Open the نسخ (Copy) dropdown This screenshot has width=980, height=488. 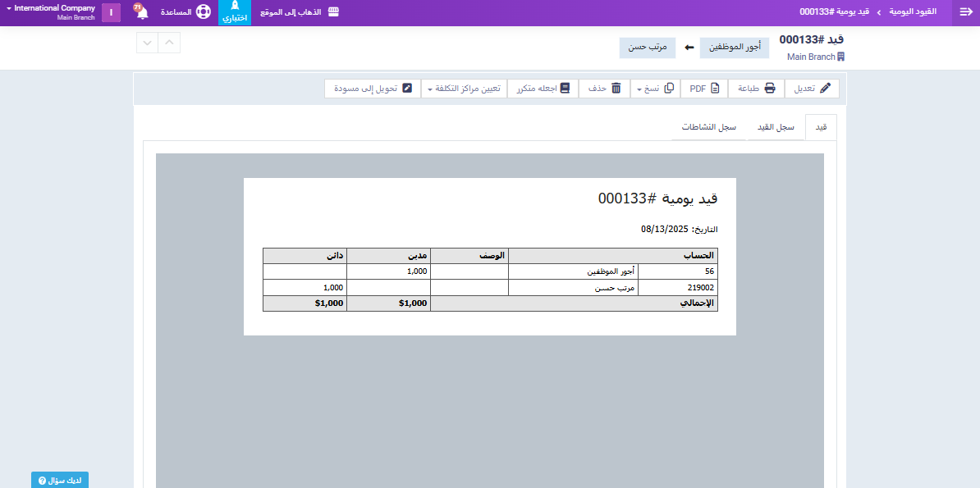[x=655, y=89]
